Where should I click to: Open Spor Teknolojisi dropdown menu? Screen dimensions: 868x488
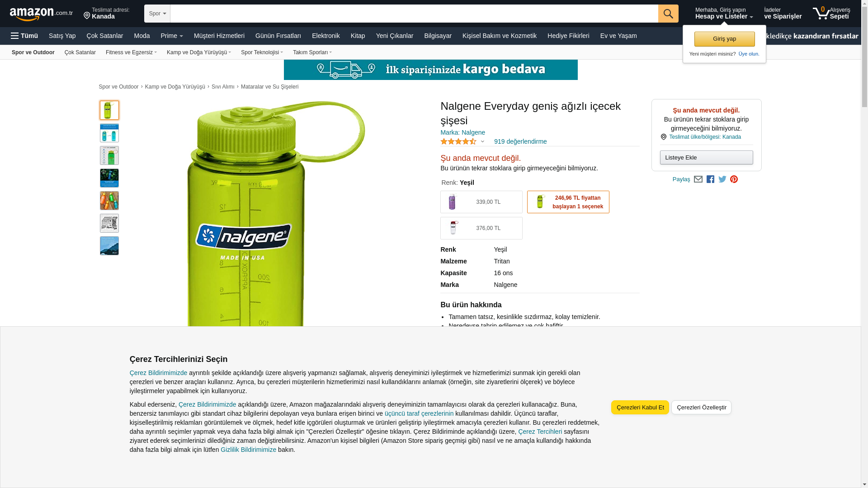click(x=262, y=52)
